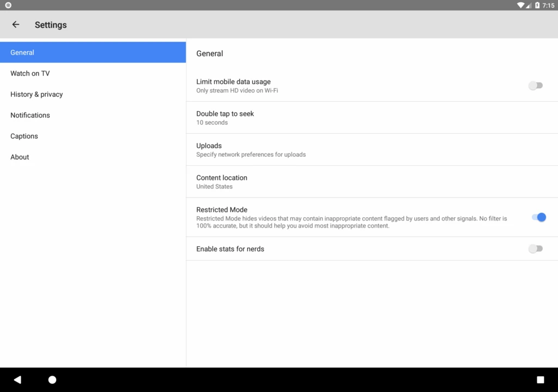
Task: Enable stats for nerds
Action: click(x=536, y=249)
